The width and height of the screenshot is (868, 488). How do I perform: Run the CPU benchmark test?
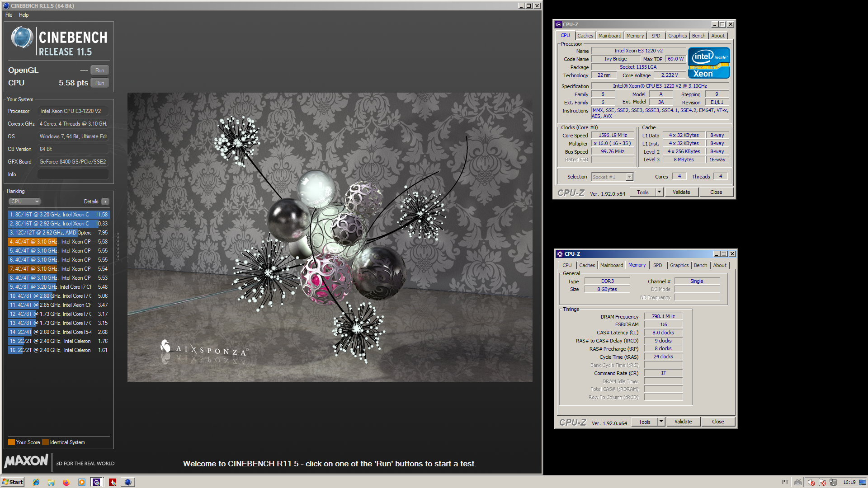[x=100, y=83]
